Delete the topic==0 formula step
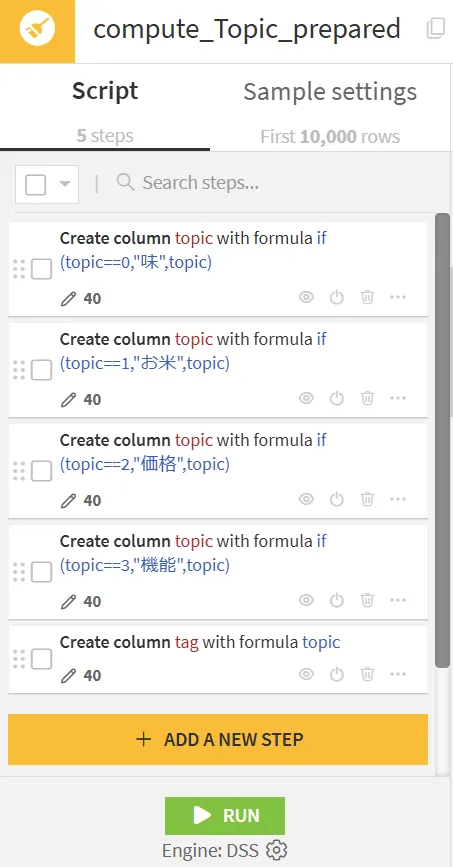The height and width of the screenshot is (867, 453). tap(367, 297)
